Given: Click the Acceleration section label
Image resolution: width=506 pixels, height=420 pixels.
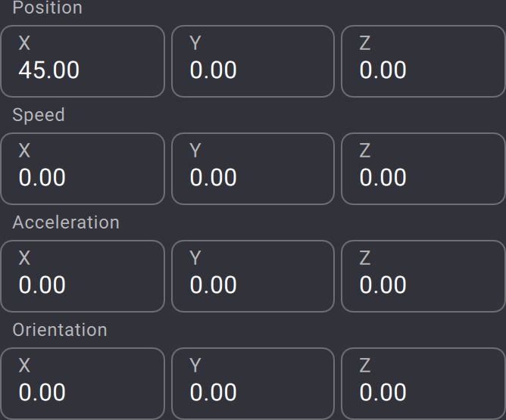Looking at the screenshot, I should pyautogui.click(x=66, y=222).
